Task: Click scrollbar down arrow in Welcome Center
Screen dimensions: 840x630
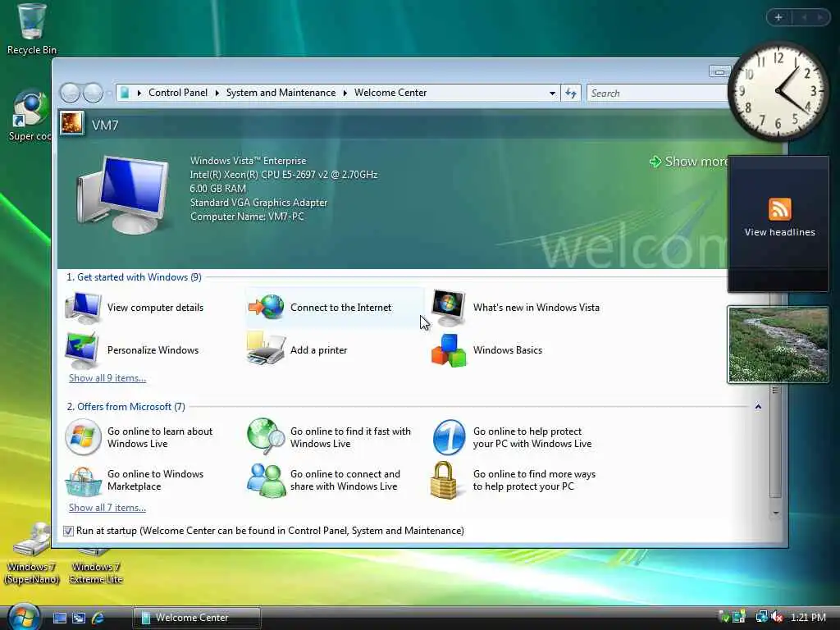Action: pyautogui.click(x=775, y=514)
